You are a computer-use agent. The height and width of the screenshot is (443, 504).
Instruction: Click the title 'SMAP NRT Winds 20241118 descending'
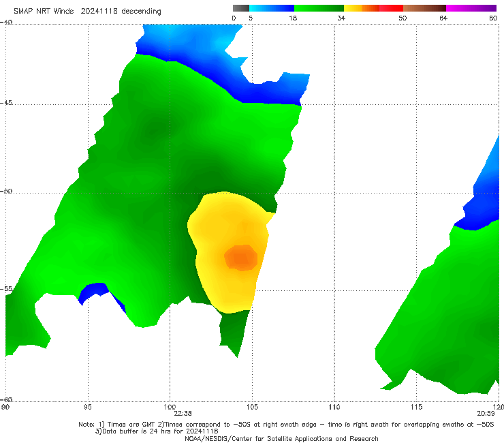(87, 11)
